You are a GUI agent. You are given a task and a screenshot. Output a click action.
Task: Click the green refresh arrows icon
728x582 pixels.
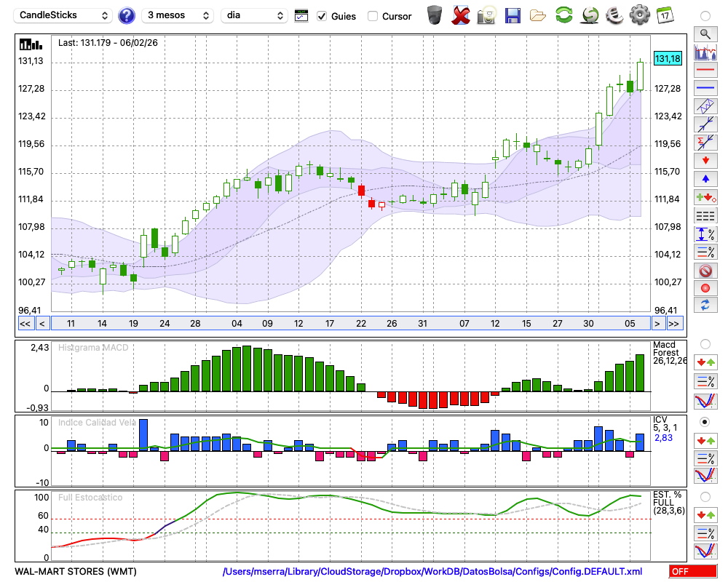point(563,15)
